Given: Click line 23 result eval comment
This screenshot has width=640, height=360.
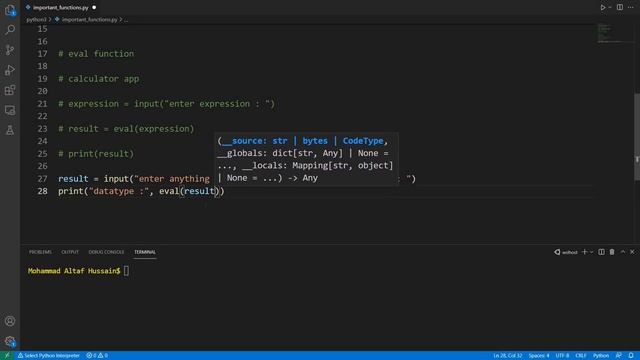Looking at the screenshot, I should pos(126,129).
